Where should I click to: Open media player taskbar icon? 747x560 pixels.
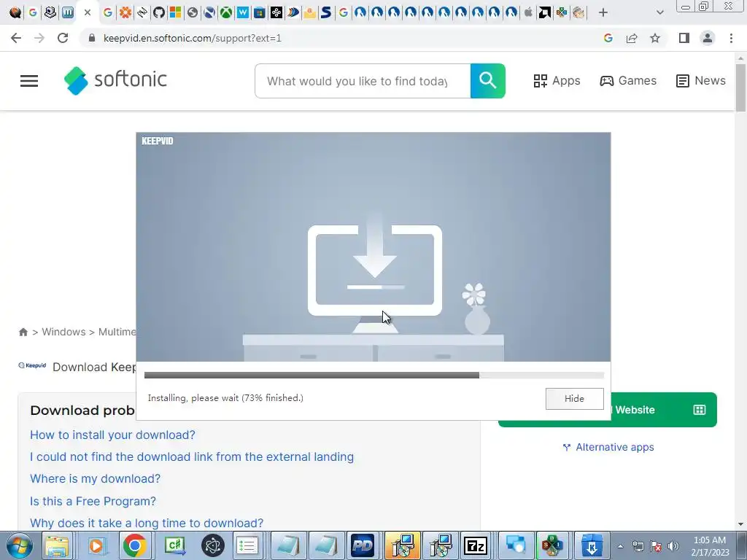(96, 545)
